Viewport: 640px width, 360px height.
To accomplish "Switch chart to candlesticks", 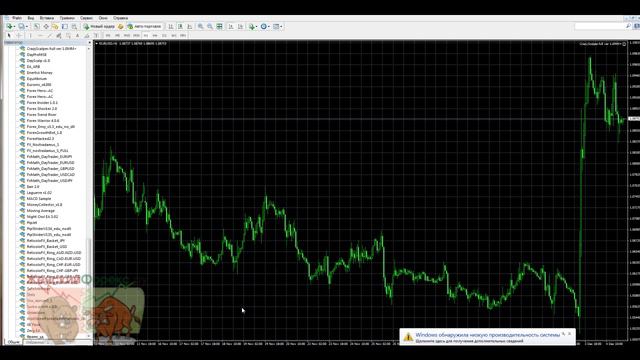I will [x=180, y=27].
